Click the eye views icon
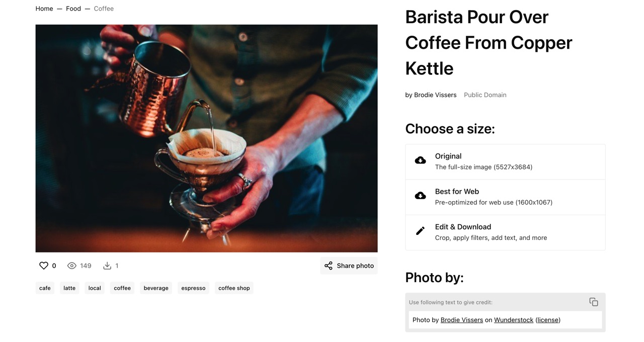Viewport: 644px width, 342px height. (x=72, y=266)
